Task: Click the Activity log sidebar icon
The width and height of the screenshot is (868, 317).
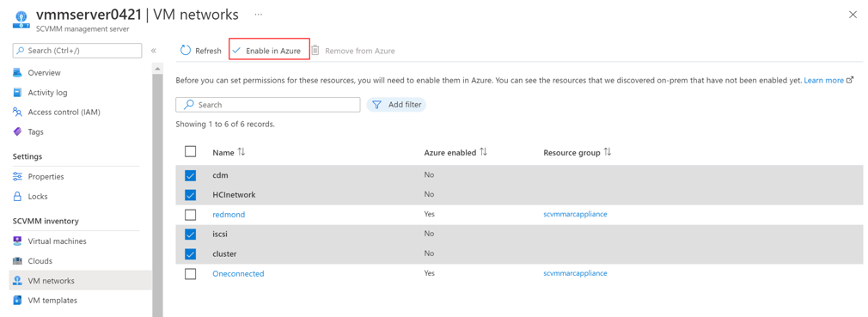Action: coord(17,93)
